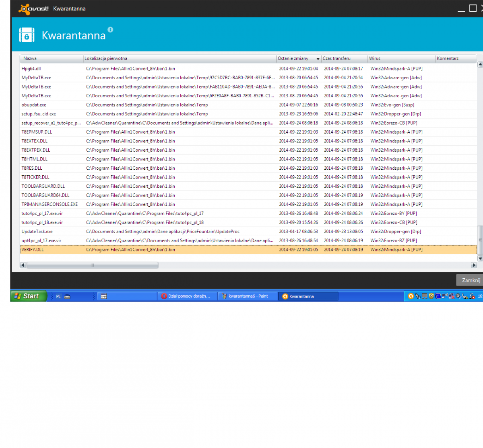483x448 pixels.
Task: Sort by the 'Lokalizacja pierwotna' column header
Action: click(180, 59)
